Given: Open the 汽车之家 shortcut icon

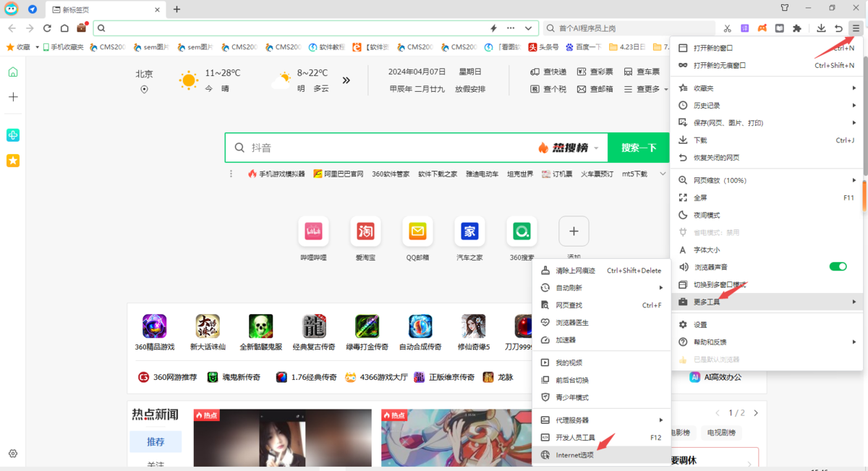Looking at the screenshot, I should point(469,232).
